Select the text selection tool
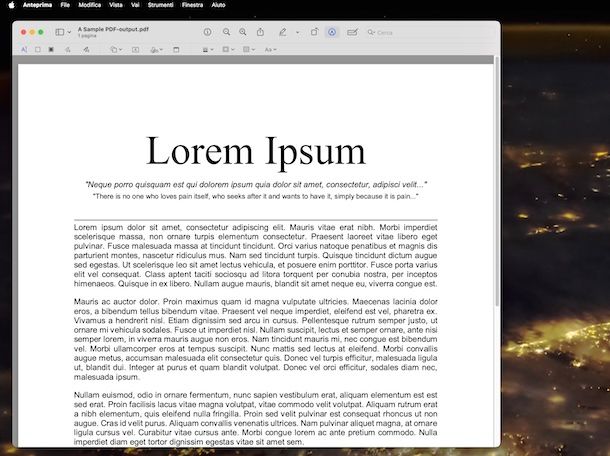Viewport: 610px width, 456px height. click(x=24, y=48)
